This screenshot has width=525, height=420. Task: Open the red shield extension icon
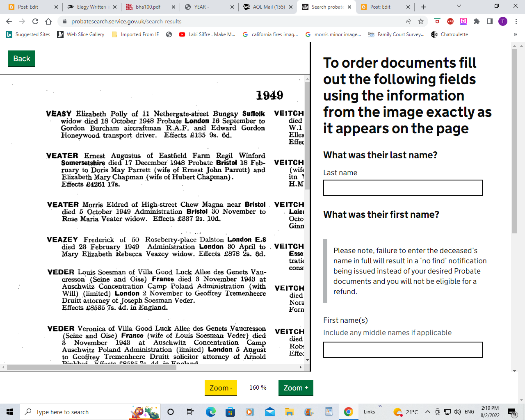[437, 21]
